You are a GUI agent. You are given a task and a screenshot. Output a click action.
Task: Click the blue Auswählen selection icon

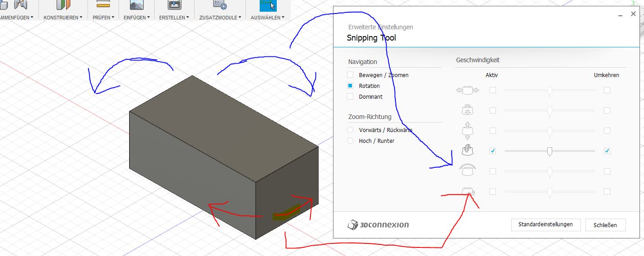[x=268, y=5]
